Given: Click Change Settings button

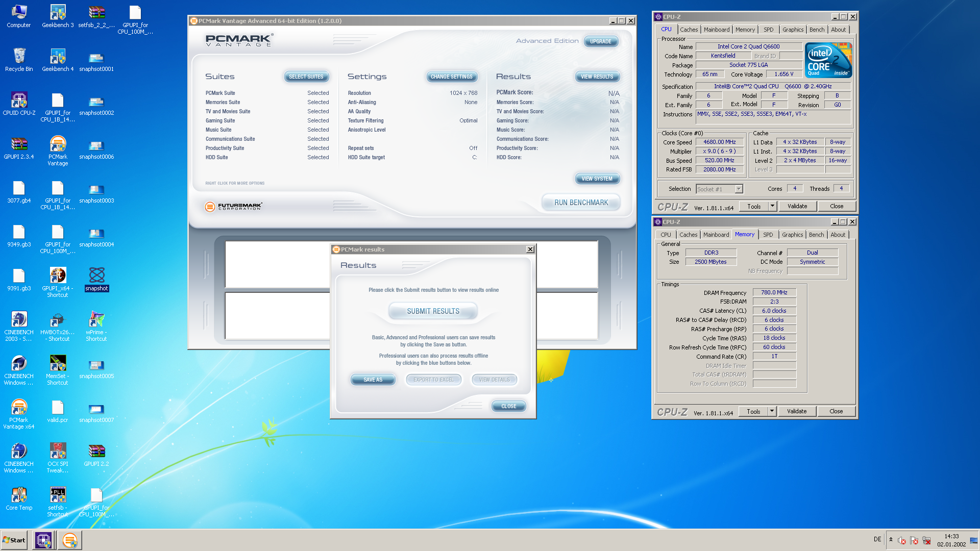Looking at the screenshot, I should click(452, 77).
